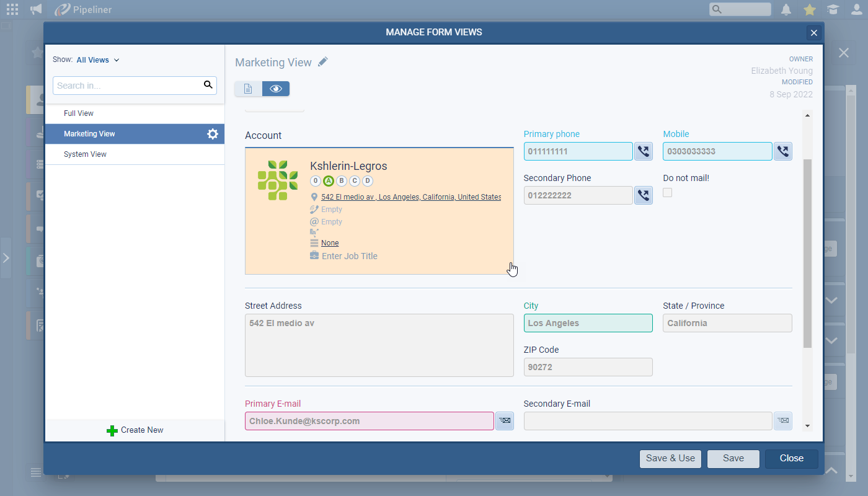Click the call icon beside Secondary Phone
This screenshot has width=868, height=496.
pos(643,195)
